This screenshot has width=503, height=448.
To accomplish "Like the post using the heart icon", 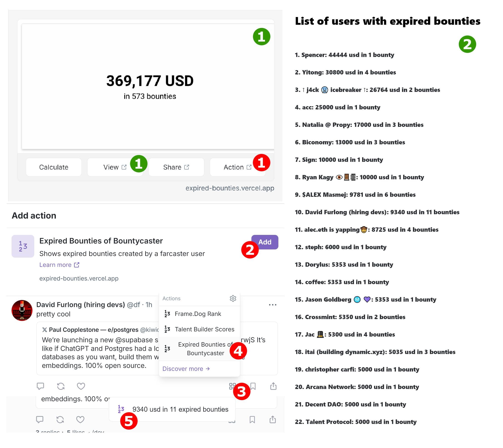I will pos(81,386).
